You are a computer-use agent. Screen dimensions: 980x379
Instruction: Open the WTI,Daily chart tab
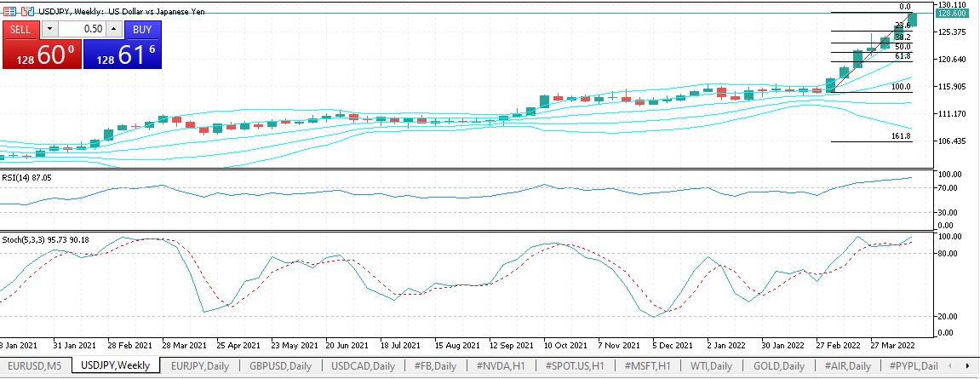711,365
